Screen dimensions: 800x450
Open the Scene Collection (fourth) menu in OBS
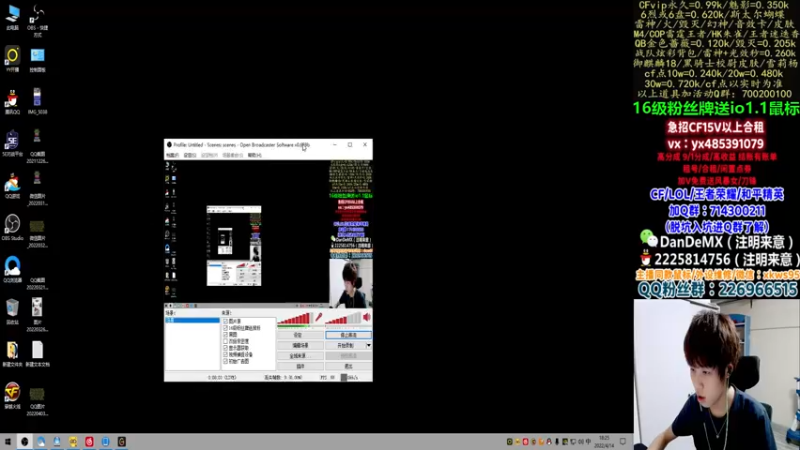tap(233, 155)
